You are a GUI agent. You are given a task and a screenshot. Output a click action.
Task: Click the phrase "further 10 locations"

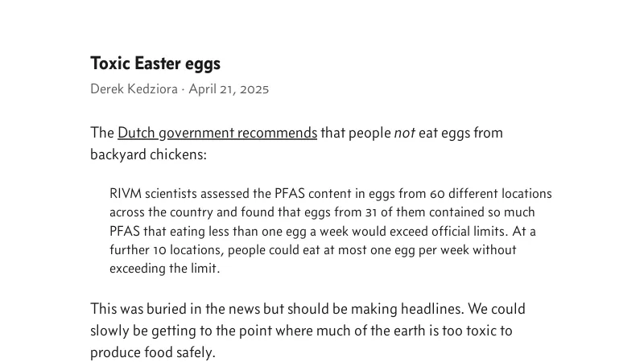[x=167, y=250]
